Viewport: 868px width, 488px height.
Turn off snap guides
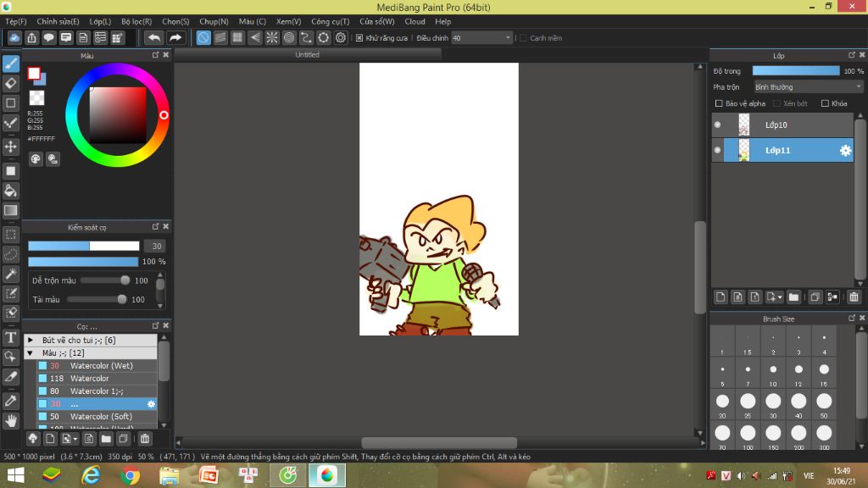[203, 37]
